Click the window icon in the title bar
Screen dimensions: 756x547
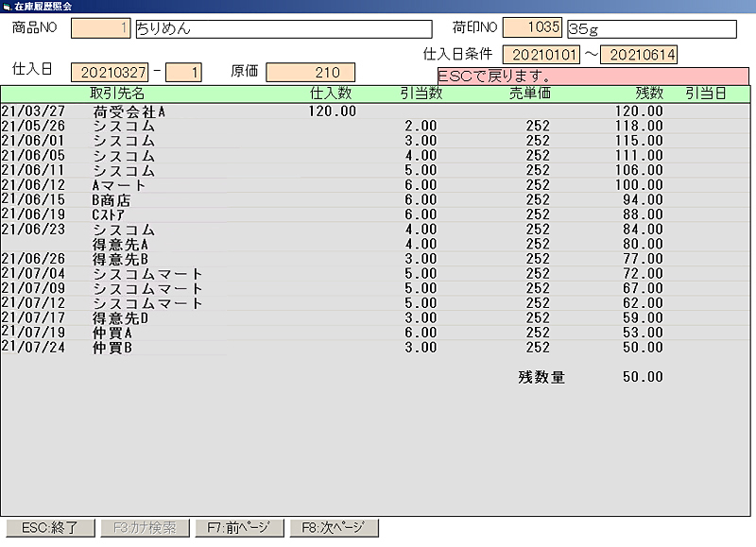(x=7, y=6)
